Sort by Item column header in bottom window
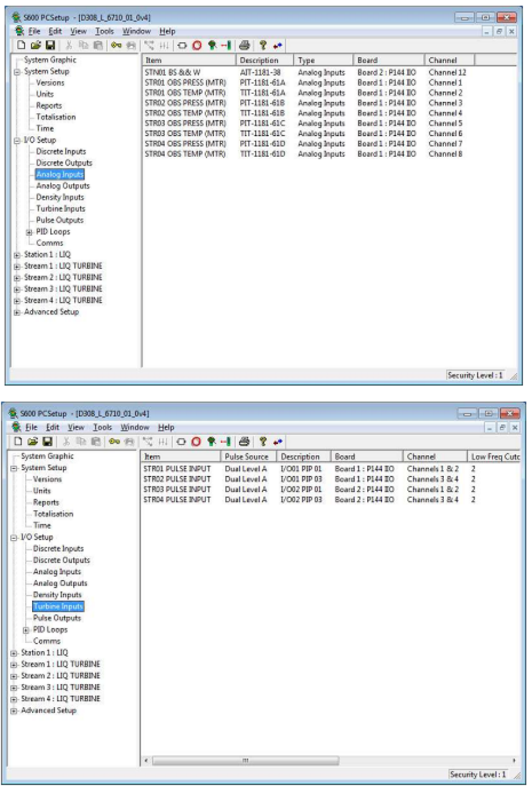532x786 pixels. [x=181, y=457]
